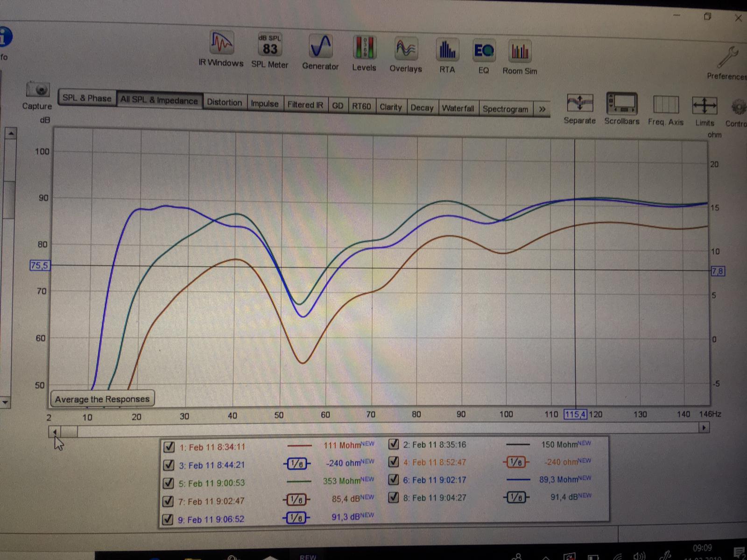The height and width of the screenshot is (560, 747).
Task: Expand more graph tabs with double-arrow
Action: (x=542, y=109)
